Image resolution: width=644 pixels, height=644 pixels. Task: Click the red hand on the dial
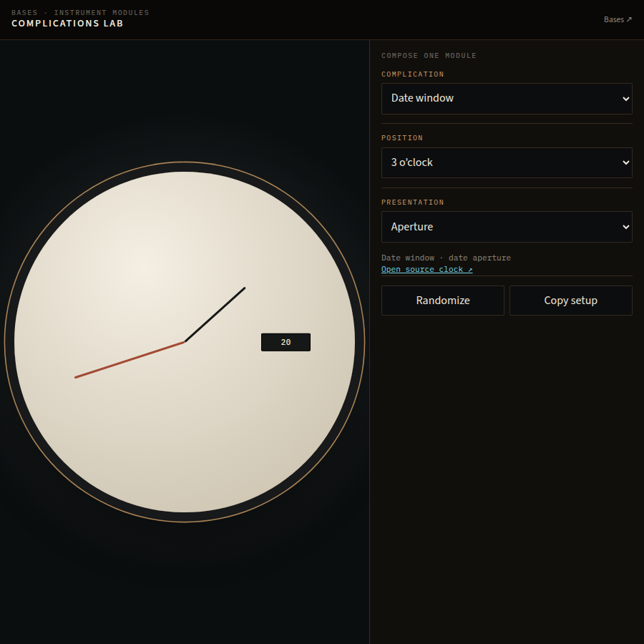tap(130, 360)
